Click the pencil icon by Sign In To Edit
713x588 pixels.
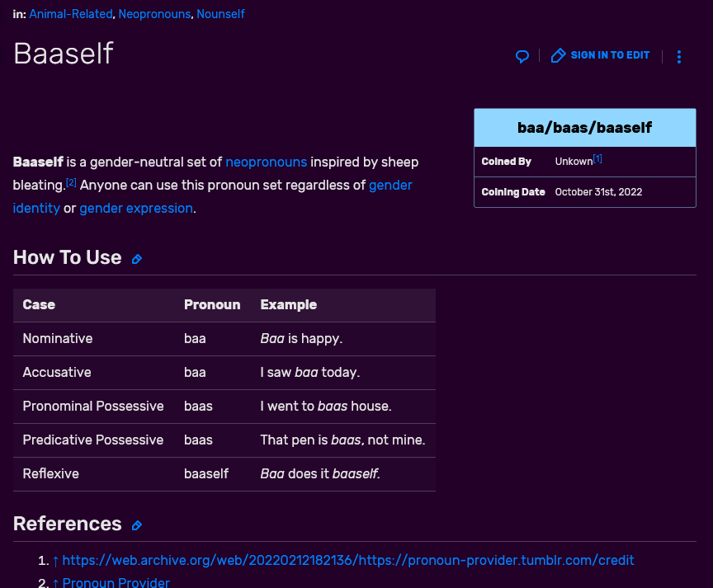coord(558,55)
